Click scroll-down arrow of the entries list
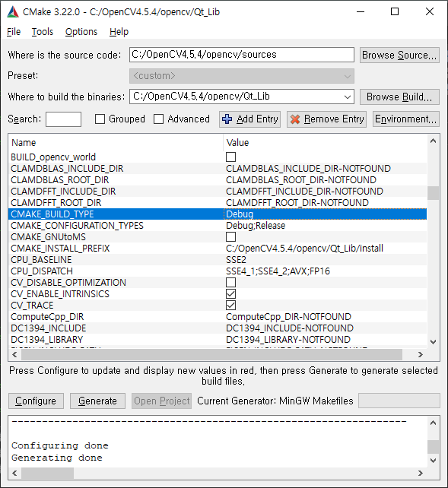448x488 pixels. tap(433, 342)
